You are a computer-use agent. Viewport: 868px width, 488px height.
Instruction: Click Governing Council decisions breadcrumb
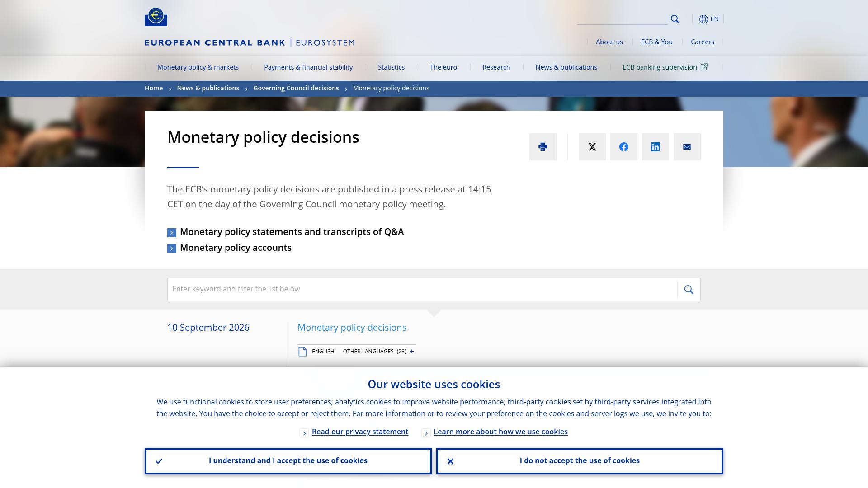click(296, 88)
